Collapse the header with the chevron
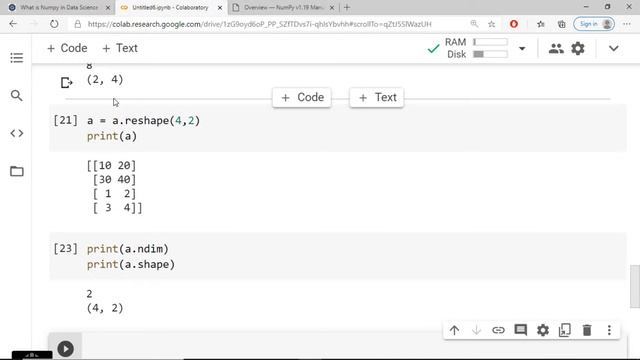 pyautogui.click(x=613, y=49)
